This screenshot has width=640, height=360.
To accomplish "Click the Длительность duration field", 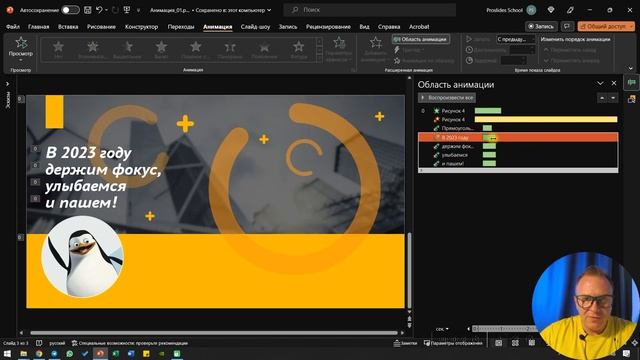I will [x=522, y=50].
